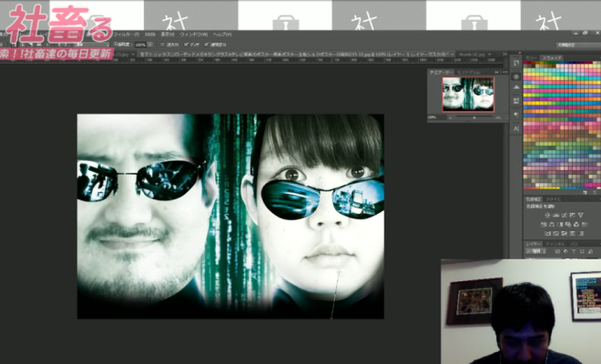Viewport: 601px width, 364px height.
Task: Click the top icon in collapsed panel dock
Action: coord(514,62)
